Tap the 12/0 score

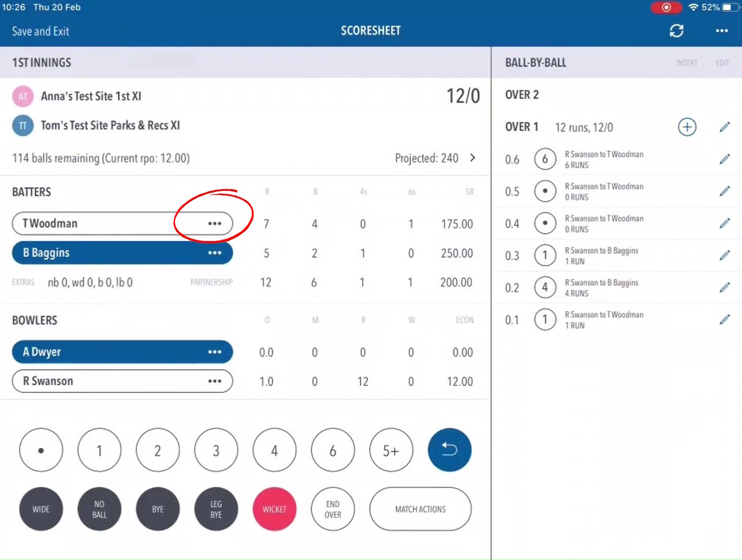[463, 96]
